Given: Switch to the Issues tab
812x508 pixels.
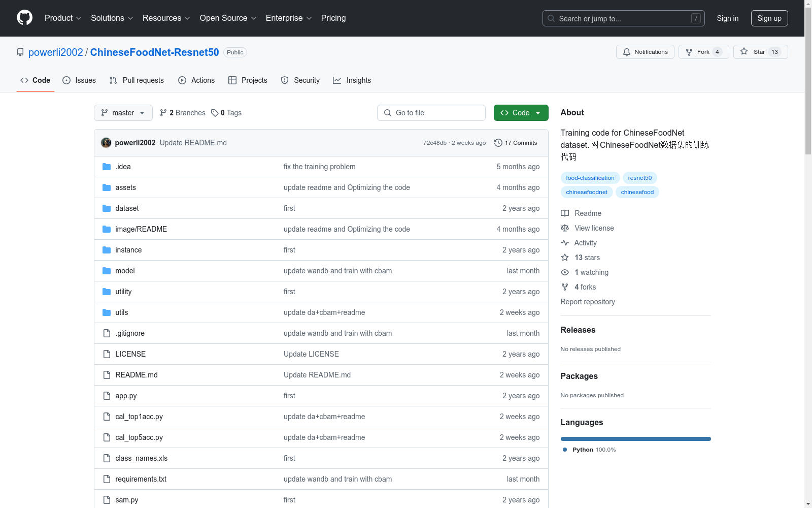Looking at the screenshot, I should (79, 80).
